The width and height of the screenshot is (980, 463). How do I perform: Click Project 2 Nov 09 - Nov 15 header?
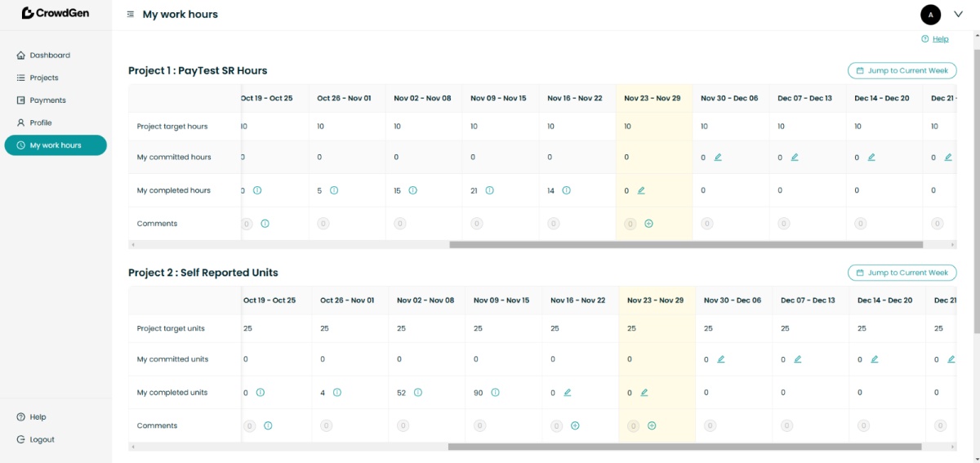[x=501, y=300]
